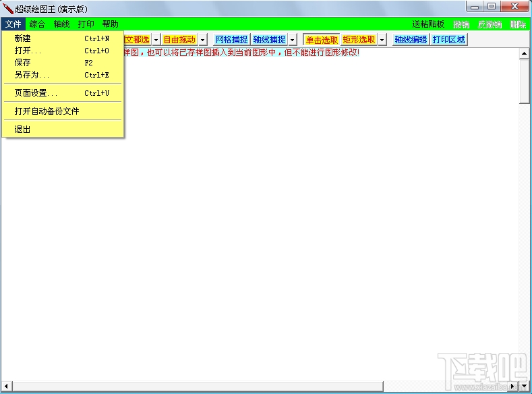Select 单击选取 mode
Screen dimensions: 532x394
tap(322, 40)
